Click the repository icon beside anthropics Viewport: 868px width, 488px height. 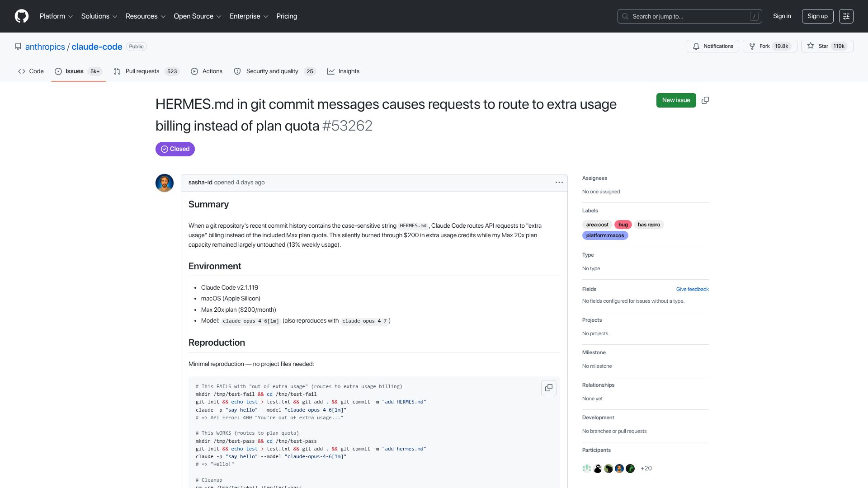coord(18,47)
